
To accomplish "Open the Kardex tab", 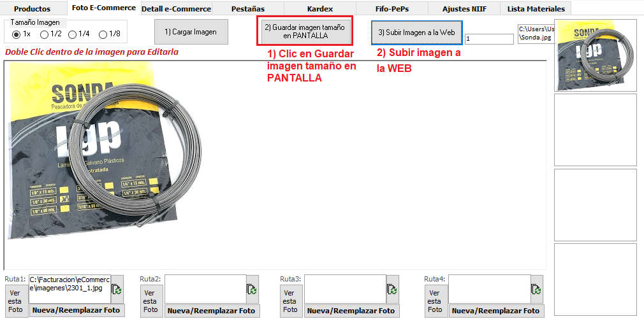I will 320,9.
